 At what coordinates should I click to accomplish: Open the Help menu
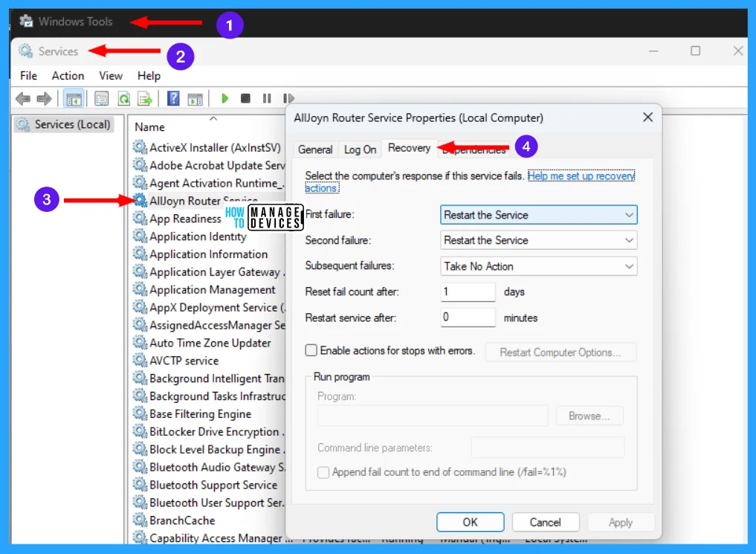(149, 76)
